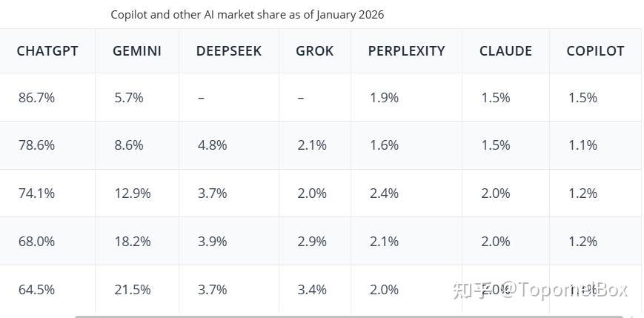Click the table caption about January 2026
This screenshot has width=644, height=318.
pos(248,15)
